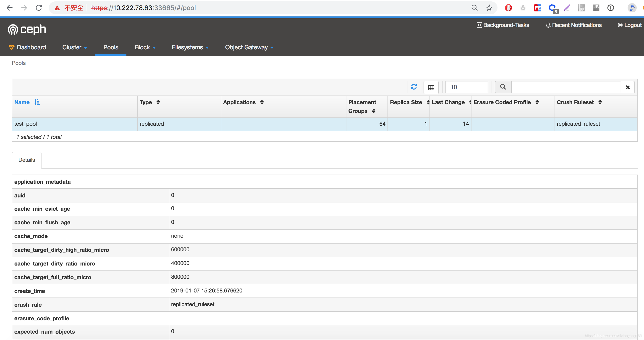This screenshot has height=340, width=644.
Task: Click the refresh pools list icon
Action: coord(414,87)
